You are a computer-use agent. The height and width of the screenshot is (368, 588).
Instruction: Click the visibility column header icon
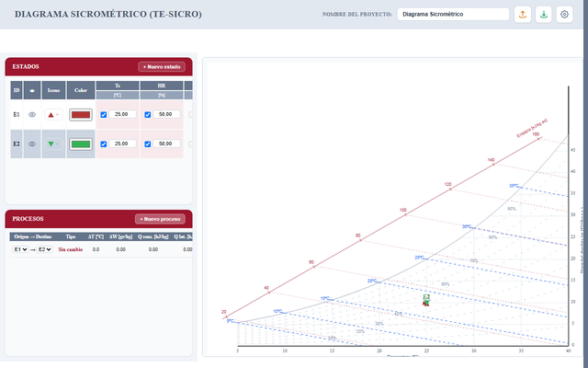[x=32, y=90]
